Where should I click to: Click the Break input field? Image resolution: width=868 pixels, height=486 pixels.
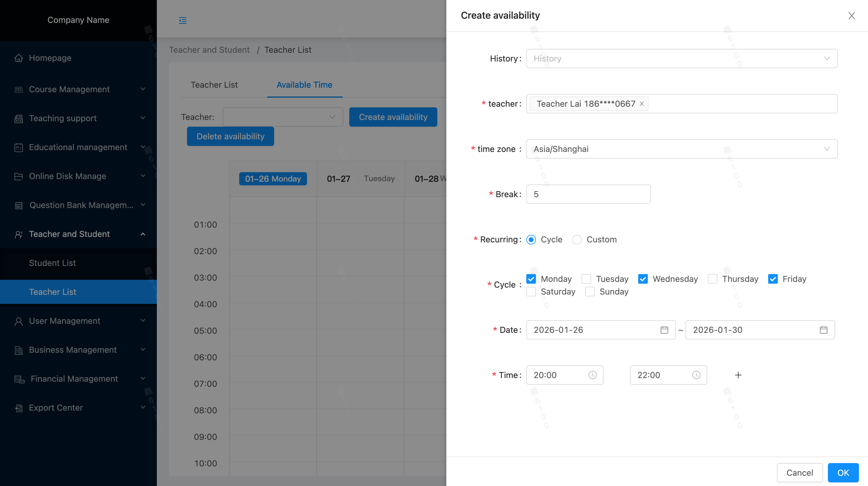pyautogui.click(x=588, y=194)
